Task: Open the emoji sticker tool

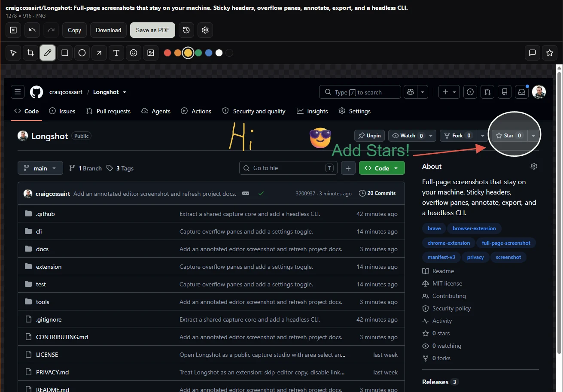Action: click(x=134, y=53)
